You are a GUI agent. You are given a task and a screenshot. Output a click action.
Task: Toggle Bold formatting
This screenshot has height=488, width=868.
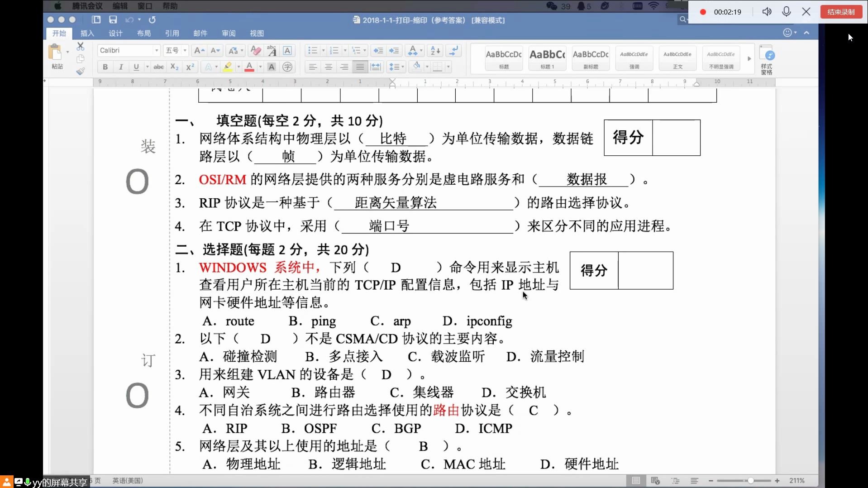(x=105, y=67)
